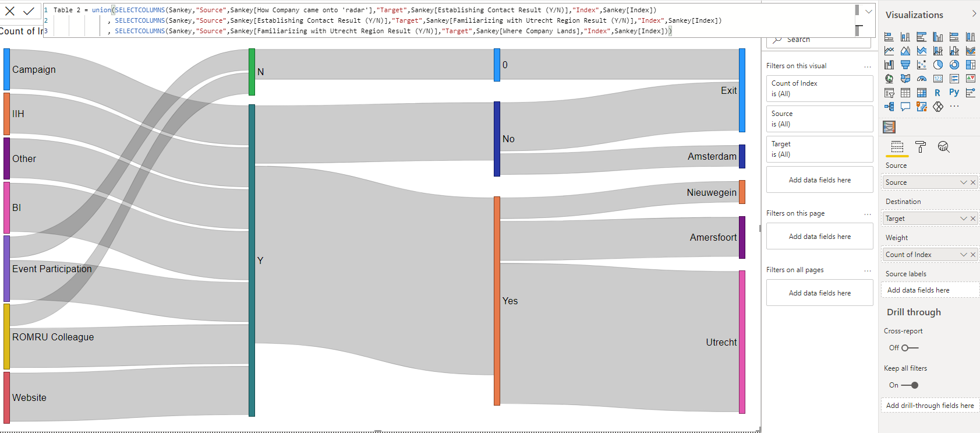The image size is (980, 433).
Task: Expand the Target filter card
Action: (x=819, y=149)
